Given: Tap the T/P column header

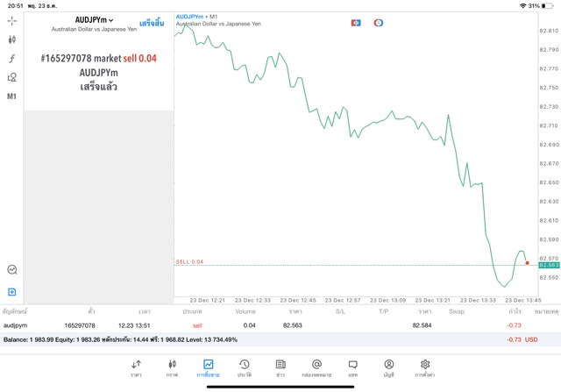Looking at the screenshot, I should (x=384, y=311).
